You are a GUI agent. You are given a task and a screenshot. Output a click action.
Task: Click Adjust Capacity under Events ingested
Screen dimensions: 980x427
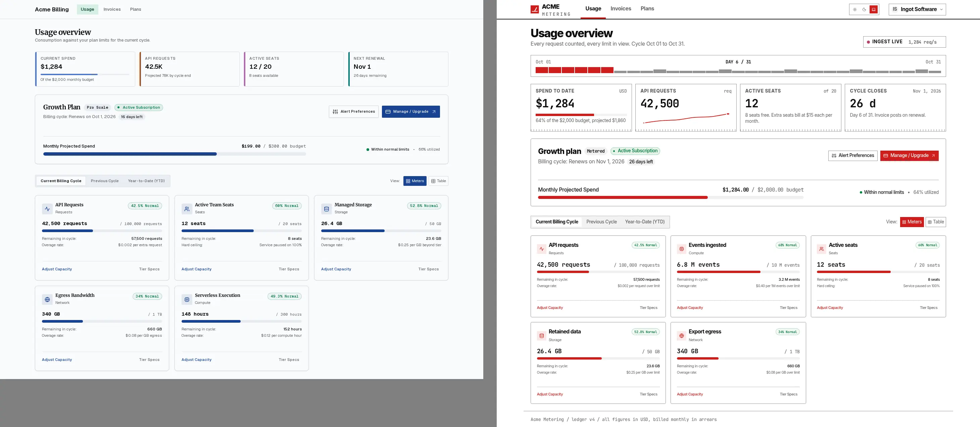(690, 308)
